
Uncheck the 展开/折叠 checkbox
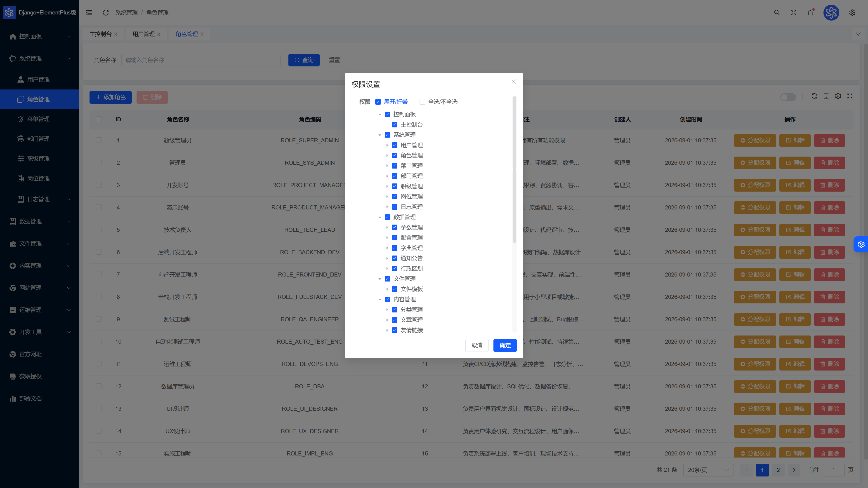378,102
